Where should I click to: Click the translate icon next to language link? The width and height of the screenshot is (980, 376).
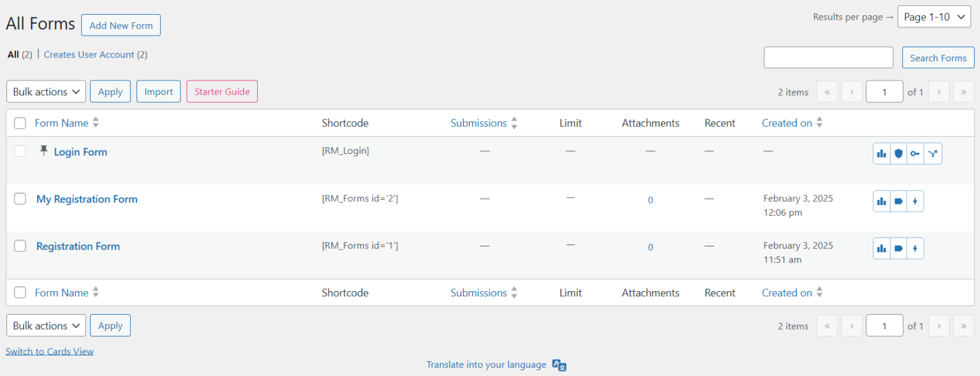click(558, 365)
